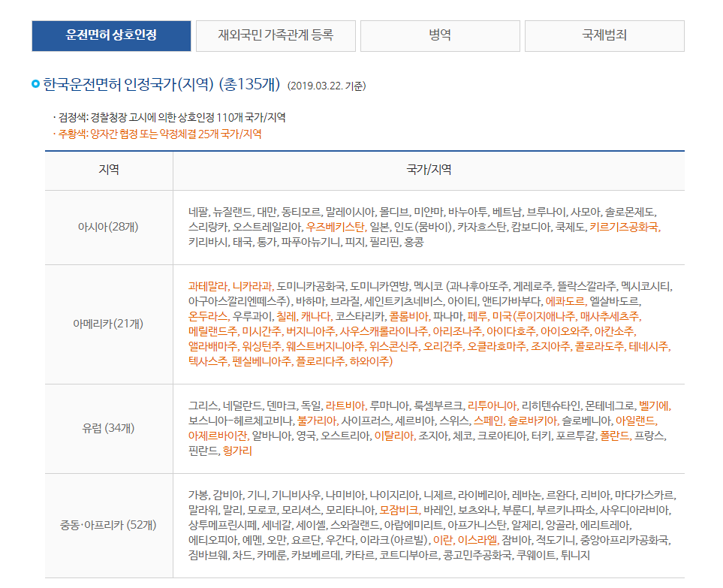723x588 pixels.
Task: Click 도미니카공화국 in the America row
Action: 311,286
